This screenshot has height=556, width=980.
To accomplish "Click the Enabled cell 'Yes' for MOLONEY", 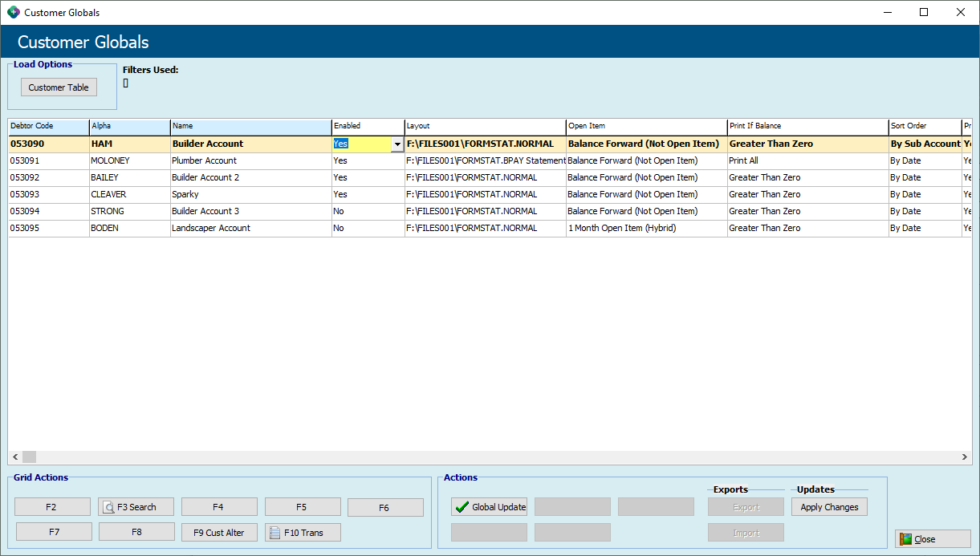I will pyautogui.click(x=368, y=160).
